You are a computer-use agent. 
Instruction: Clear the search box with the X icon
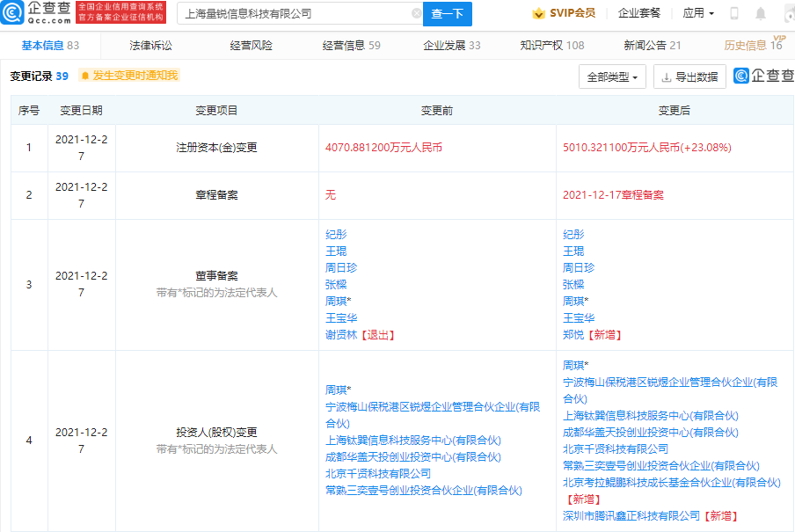pyautogui.click(x=416, y=14)
